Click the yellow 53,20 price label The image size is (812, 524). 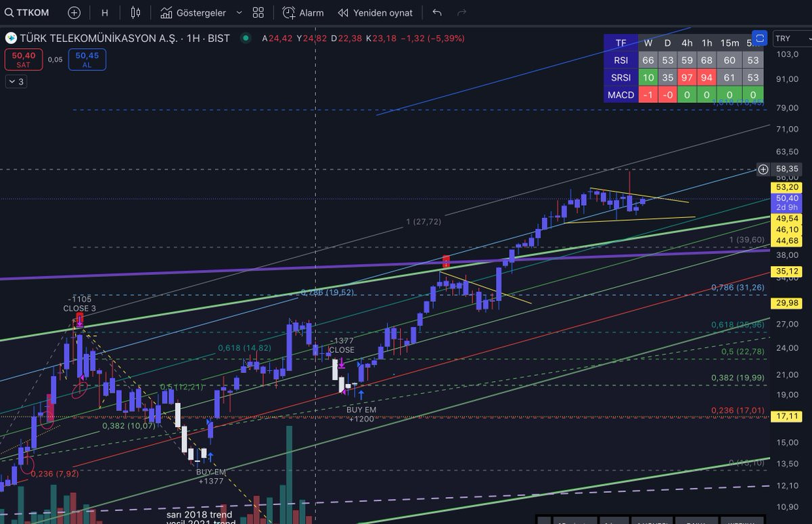coord(788,187)
